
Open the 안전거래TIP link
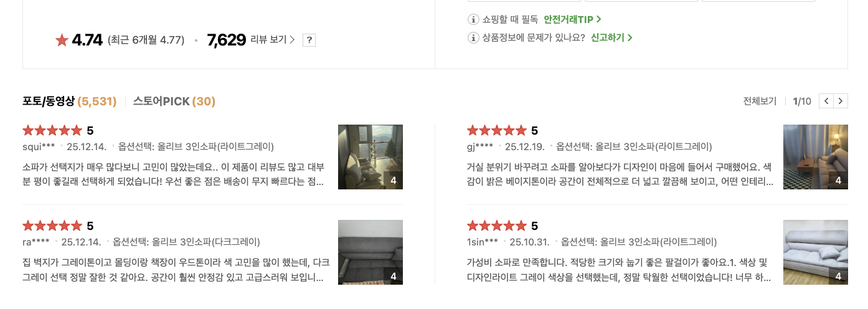pos(572,19)
